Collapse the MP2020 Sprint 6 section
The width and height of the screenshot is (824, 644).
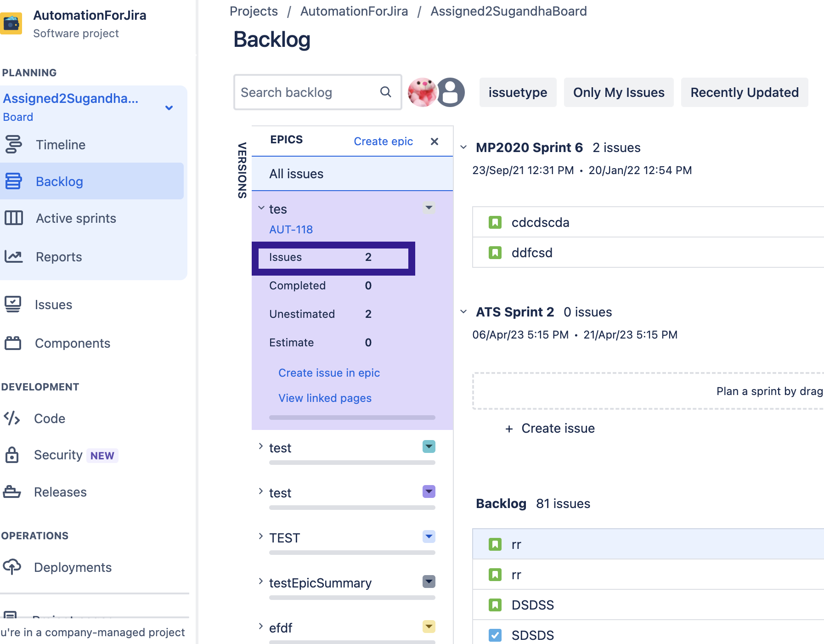pos(463,147)
